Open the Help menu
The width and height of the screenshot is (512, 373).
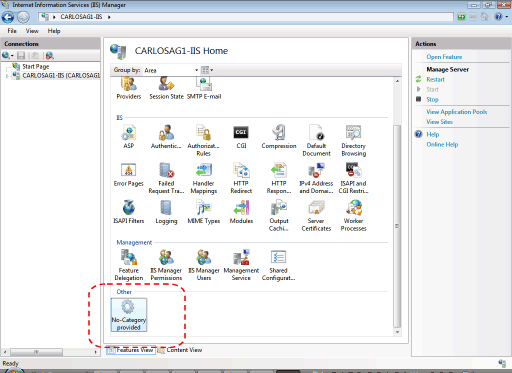point(54,31)
